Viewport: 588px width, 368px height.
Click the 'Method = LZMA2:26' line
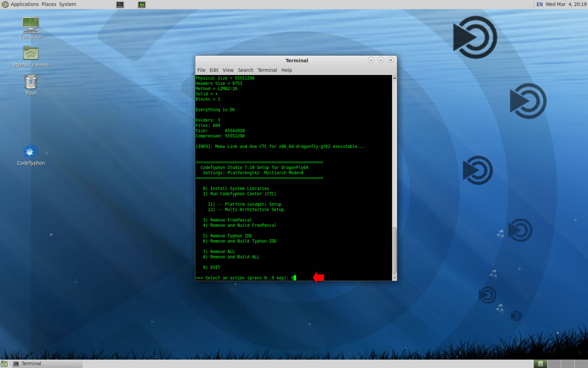point(216,89)
